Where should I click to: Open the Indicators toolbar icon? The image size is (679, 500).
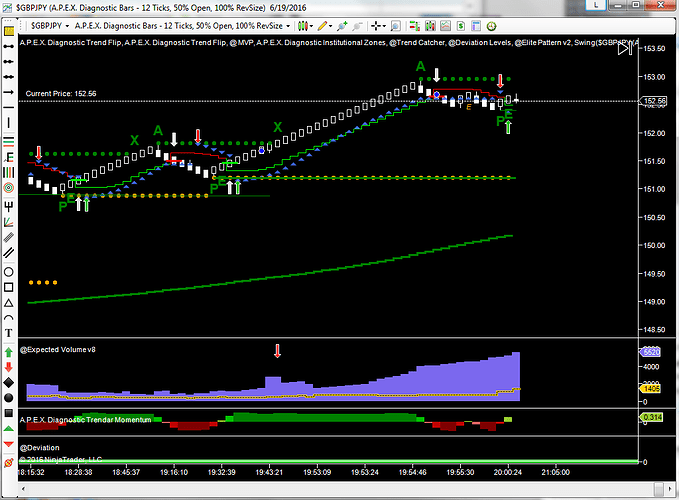tap(430, 26)
